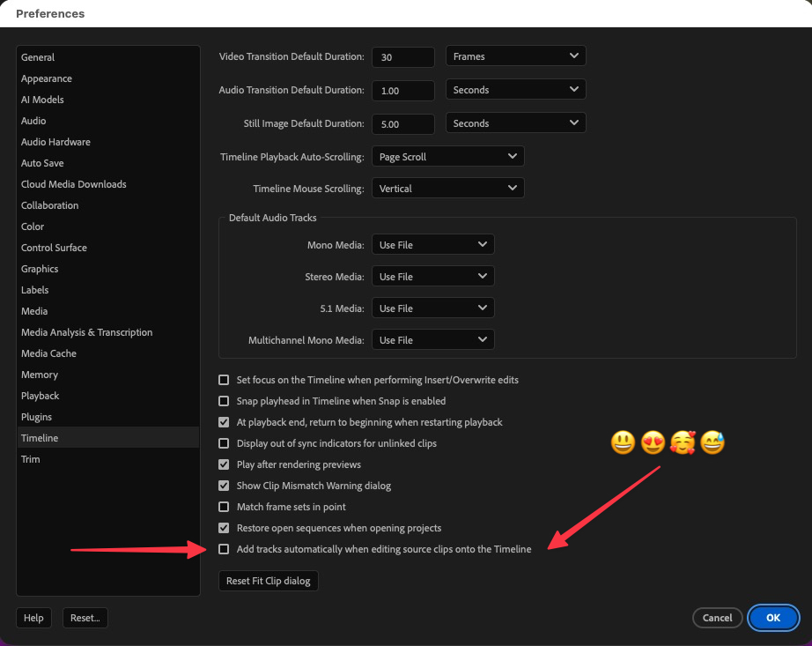Click the Still Image Default Duration field
Image resolution: width=812 pixels, height=646 pixels.
pos(402,124)
